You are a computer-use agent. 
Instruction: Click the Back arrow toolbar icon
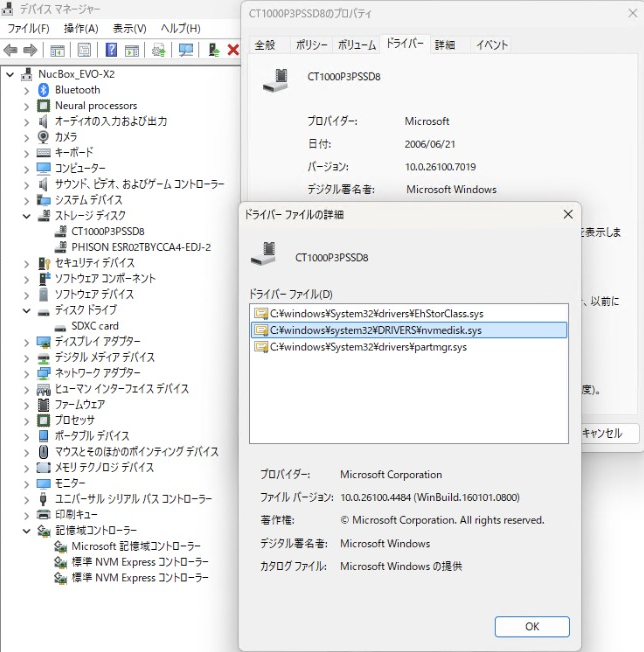12,50
